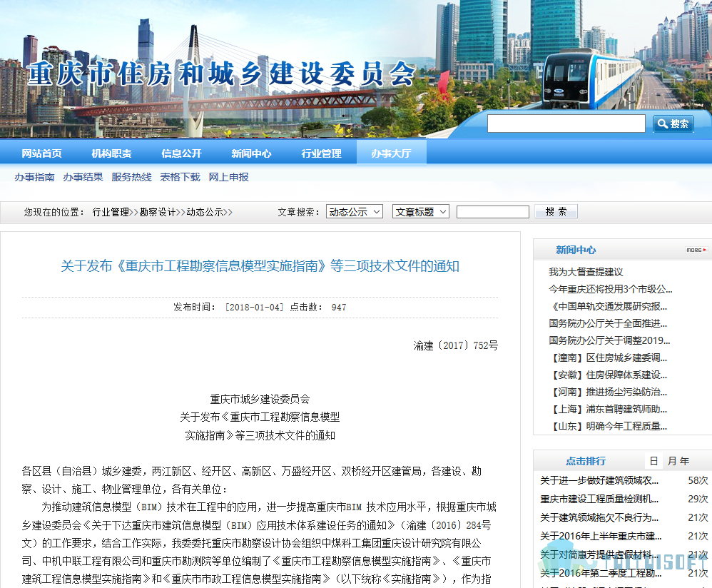Click the hit count 947
The height and width of the screenshot is (588, 712).
coord(339,308)
